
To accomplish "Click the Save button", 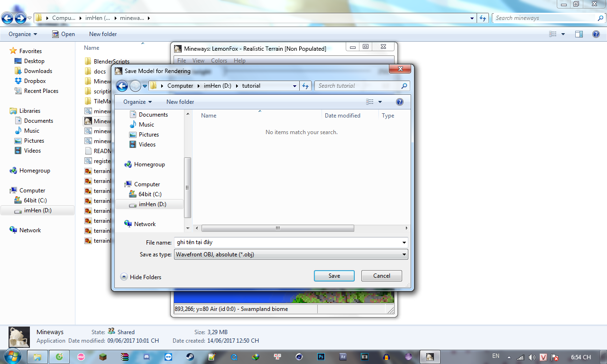I will click(334, 276).
